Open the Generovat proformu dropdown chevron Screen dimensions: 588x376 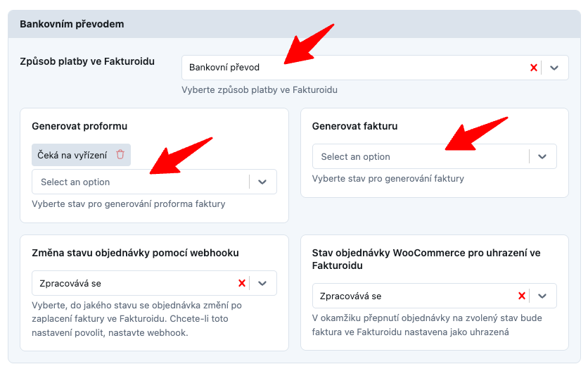[x=262, y=182]
